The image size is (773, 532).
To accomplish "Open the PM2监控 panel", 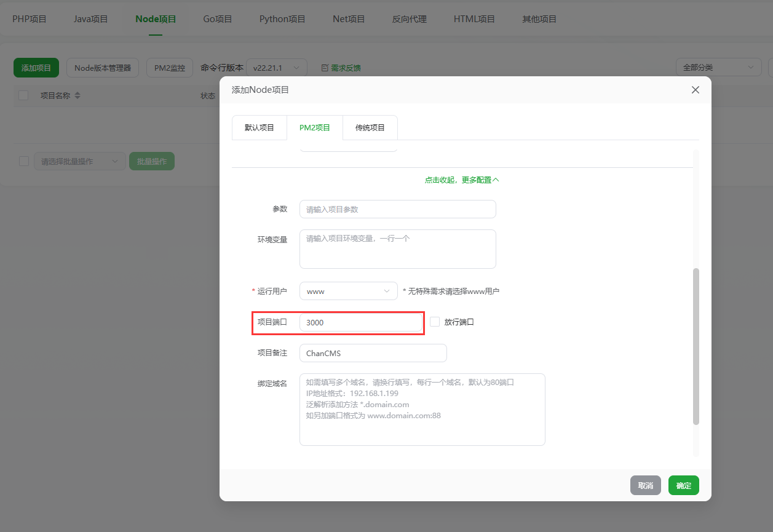I will [169, 68].
